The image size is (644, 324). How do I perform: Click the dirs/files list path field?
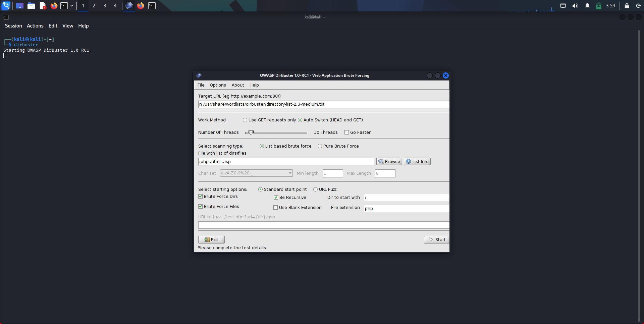pos(286,162)
